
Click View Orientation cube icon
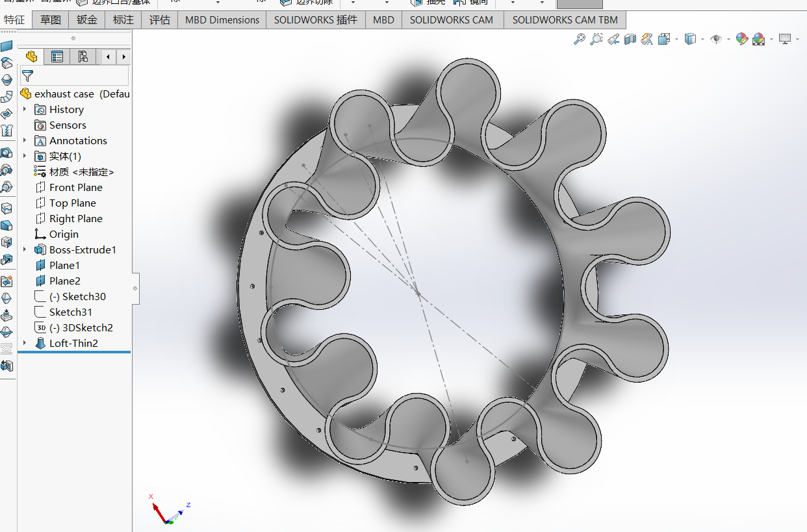[664, 39]
